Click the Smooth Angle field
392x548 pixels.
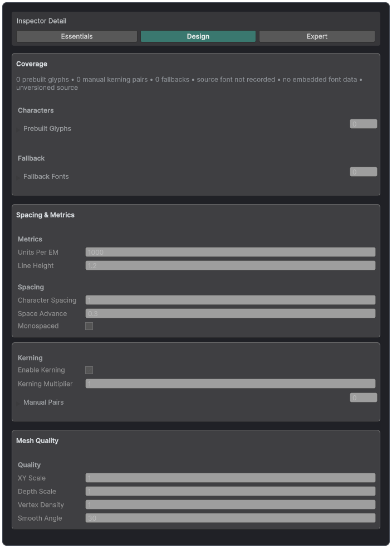click(231, 518)
